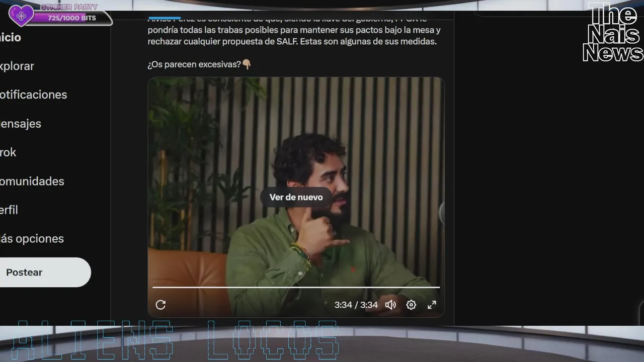Click the video thumbnail of the man in green shirt

coord(296,197)
